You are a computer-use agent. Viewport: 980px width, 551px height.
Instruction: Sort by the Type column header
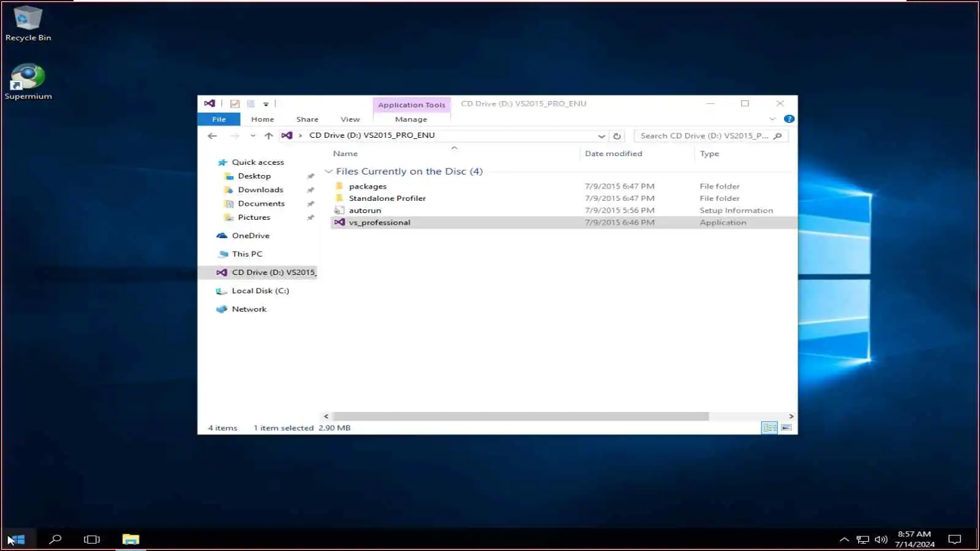pos(709,154)
